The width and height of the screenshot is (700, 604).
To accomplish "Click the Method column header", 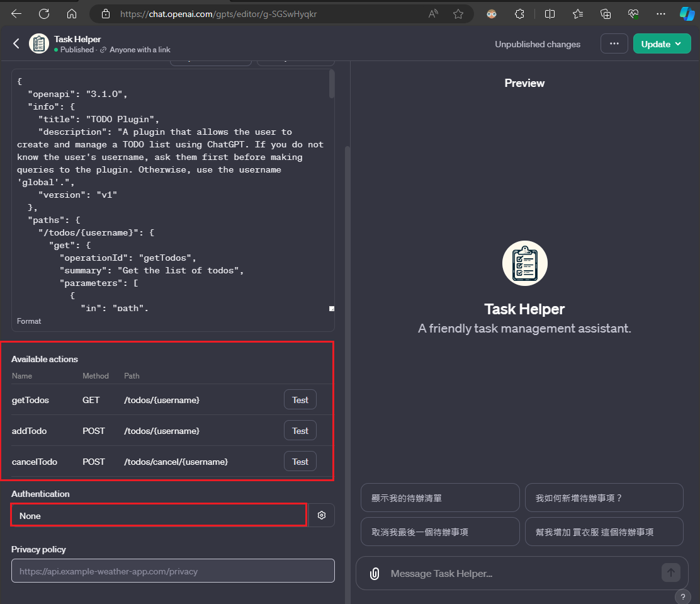I will tap(96, 376).
